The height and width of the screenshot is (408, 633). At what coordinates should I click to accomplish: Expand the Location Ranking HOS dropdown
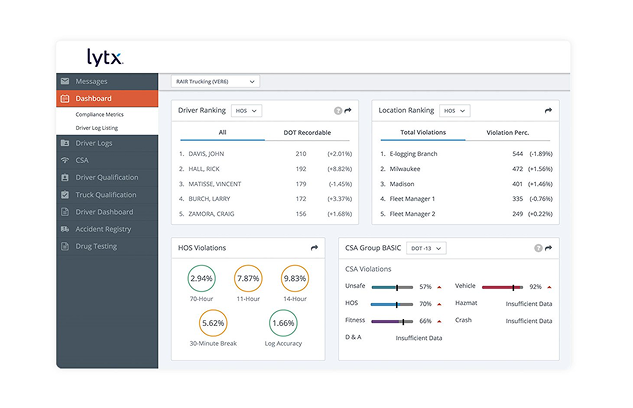coord(453,111)
